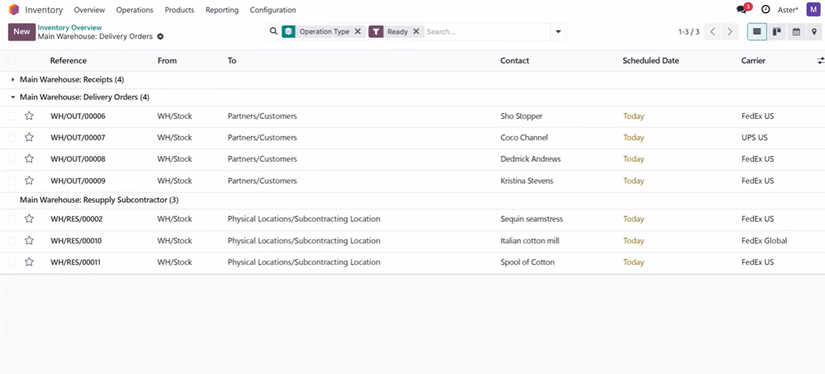Open the Italian cotton mill contact cell
Image resolution: width=825 pixels, height=374 pixels.
point(530,240)
